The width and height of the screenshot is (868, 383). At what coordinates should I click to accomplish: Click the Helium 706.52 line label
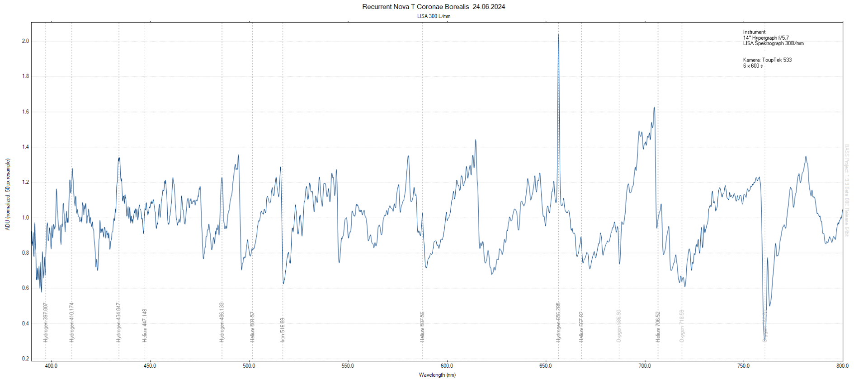(x=658, y=327)
